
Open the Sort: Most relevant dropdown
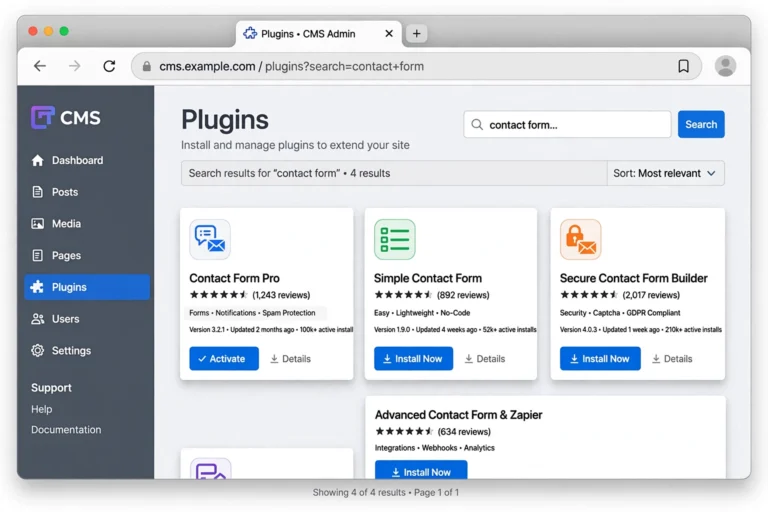[666, 173]
